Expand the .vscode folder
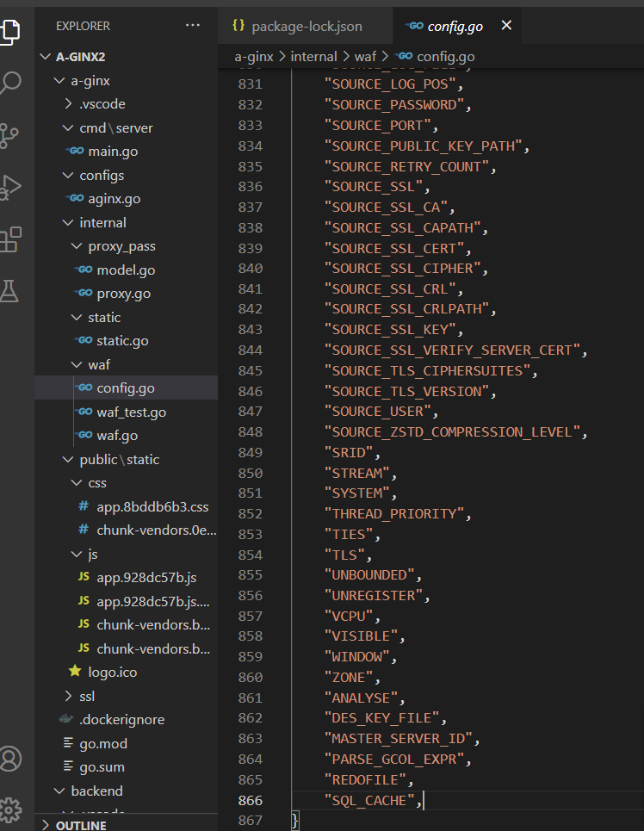644x831 pixels. (x=102, y=104)
